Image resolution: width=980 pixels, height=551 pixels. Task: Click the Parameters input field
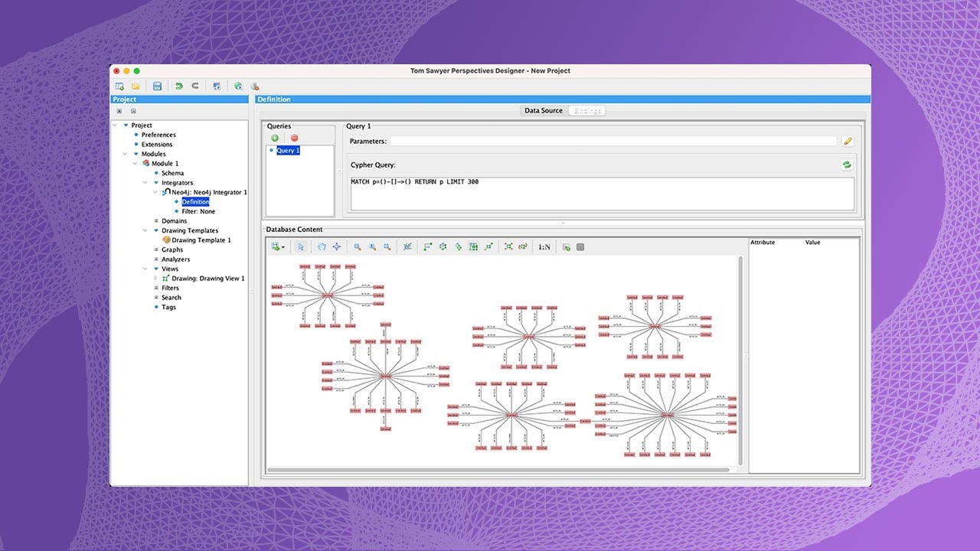point(613,141)
